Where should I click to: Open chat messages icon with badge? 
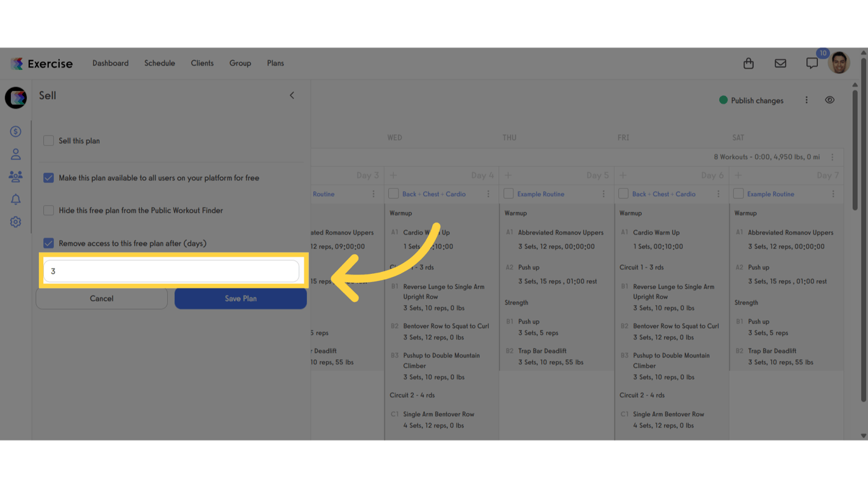tap(812, 64)
